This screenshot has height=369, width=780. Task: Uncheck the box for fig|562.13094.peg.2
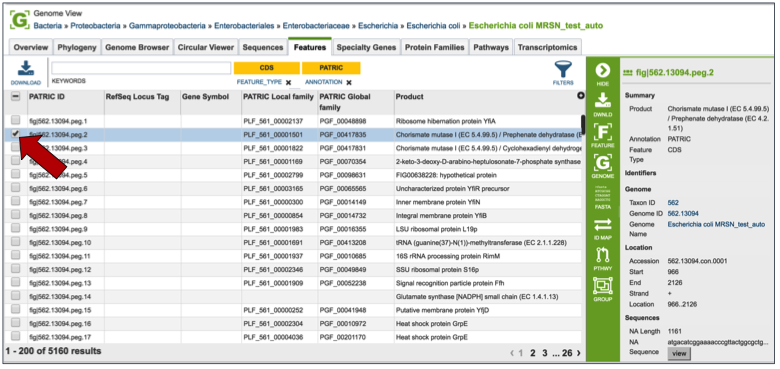15,134
